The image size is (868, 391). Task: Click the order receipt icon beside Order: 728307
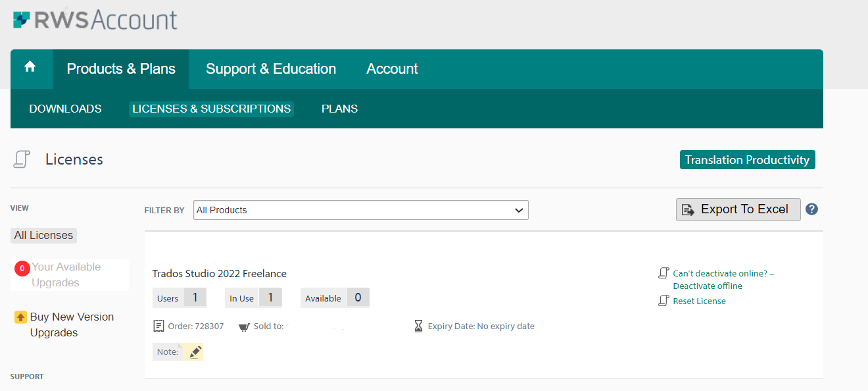click(x=158, y=326)
